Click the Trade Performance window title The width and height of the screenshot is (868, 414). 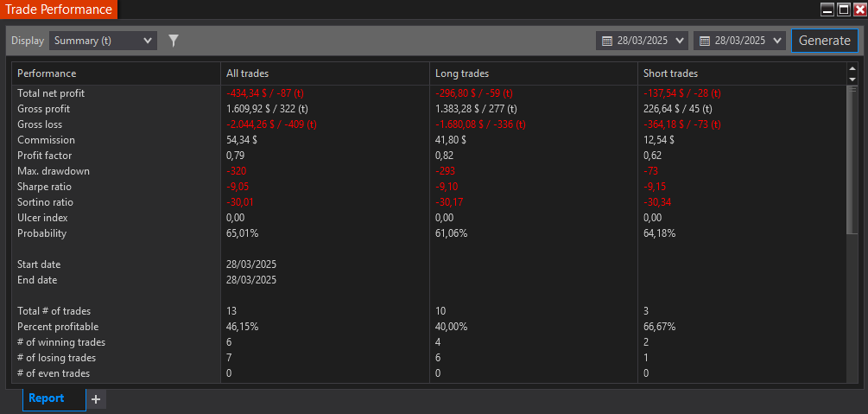[58, 10]
